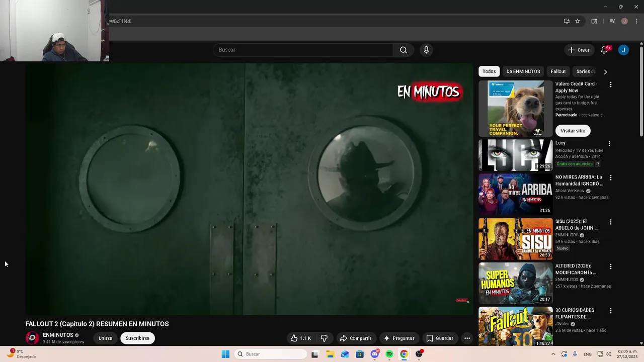The image size is (644, 362).
Task: Open options for 30 CURIOSIDADES FLIPANTES video
Action: click(x=611, y=311)
